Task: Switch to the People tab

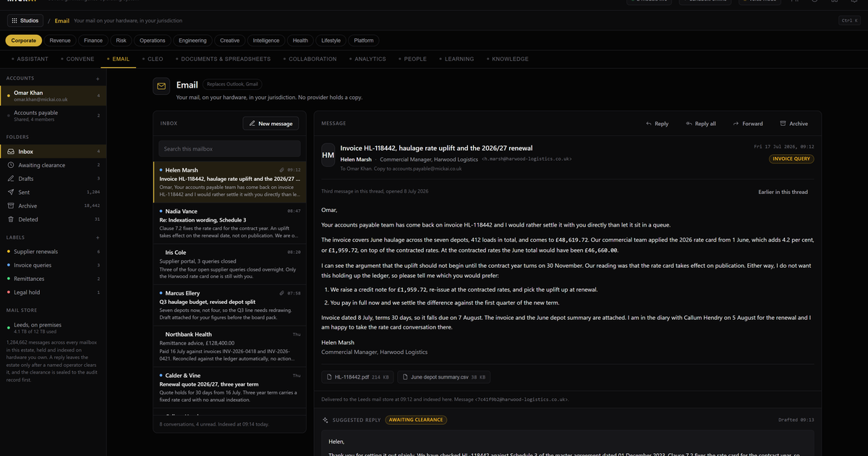Action: pyautogui.click(x=413, y=59)
